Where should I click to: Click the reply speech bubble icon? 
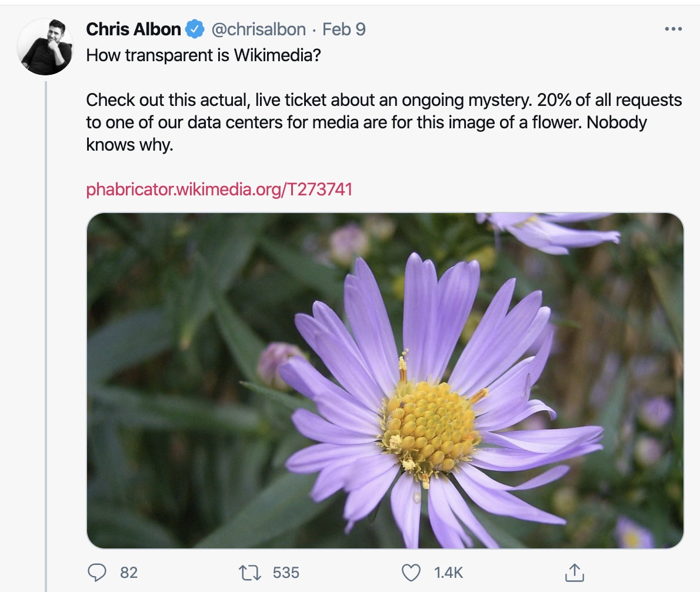click(x=97, y=572)
